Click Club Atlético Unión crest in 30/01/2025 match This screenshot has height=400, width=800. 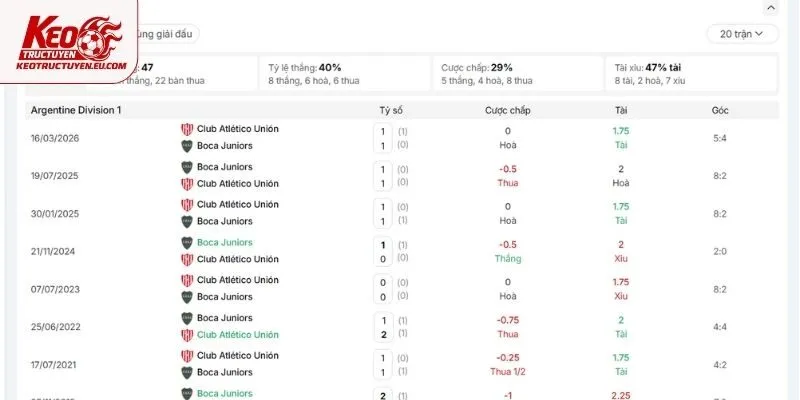(187, 205)
